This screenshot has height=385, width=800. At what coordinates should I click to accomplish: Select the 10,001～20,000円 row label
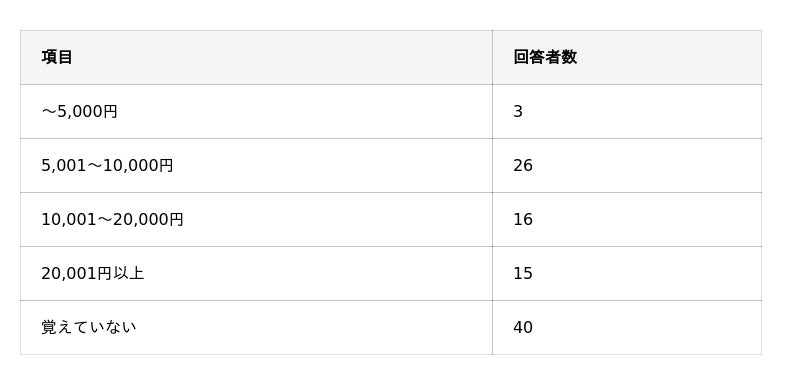coord(112,219)
